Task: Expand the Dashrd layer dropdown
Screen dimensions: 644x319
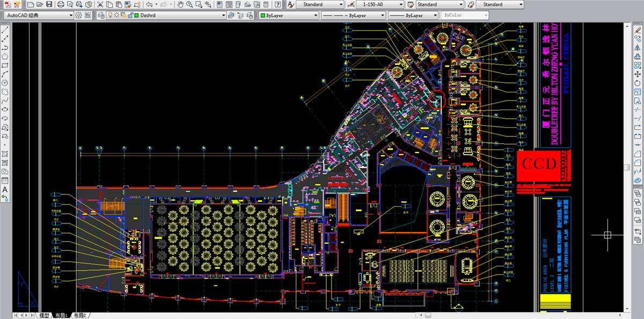Action: pos(223,16)
